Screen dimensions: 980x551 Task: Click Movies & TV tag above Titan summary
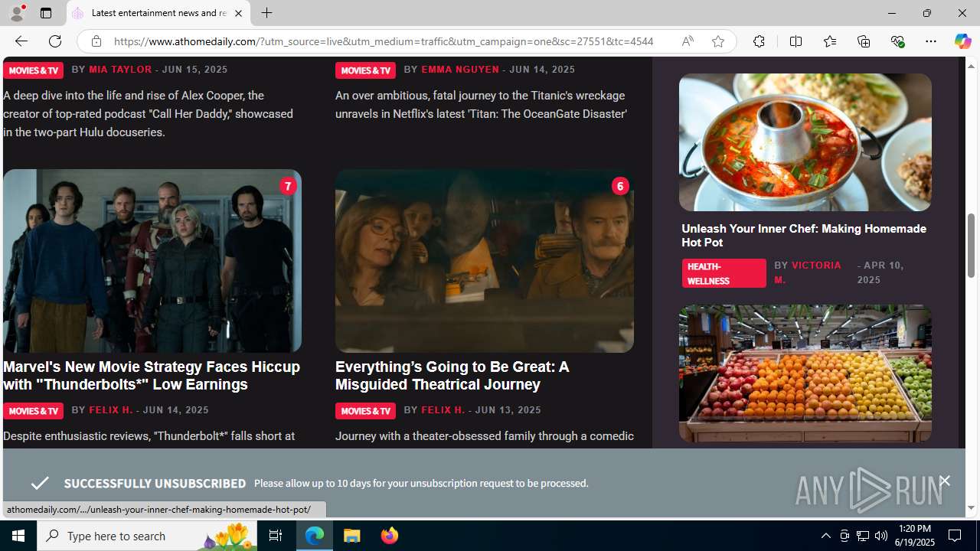(x=365, y=70)
